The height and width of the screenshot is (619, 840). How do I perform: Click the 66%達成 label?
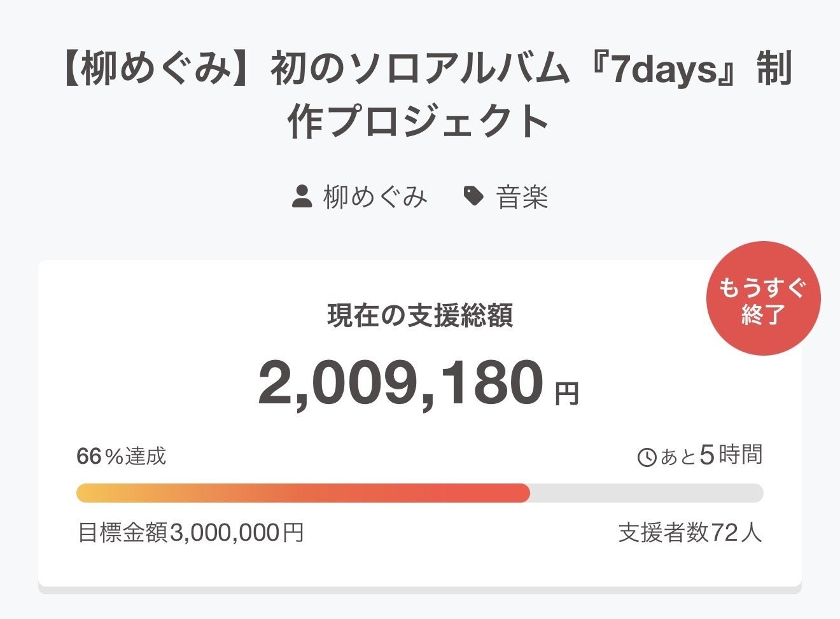point(122,456)
